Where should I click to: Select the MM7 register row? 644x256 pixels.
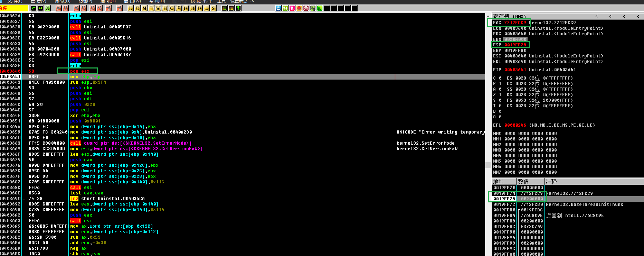point(525,172)
